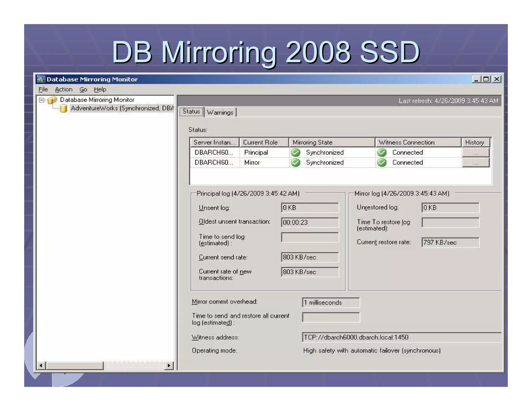Click the Mirror role cell in status table
This screenshot has width=532, height=411.
264,163
